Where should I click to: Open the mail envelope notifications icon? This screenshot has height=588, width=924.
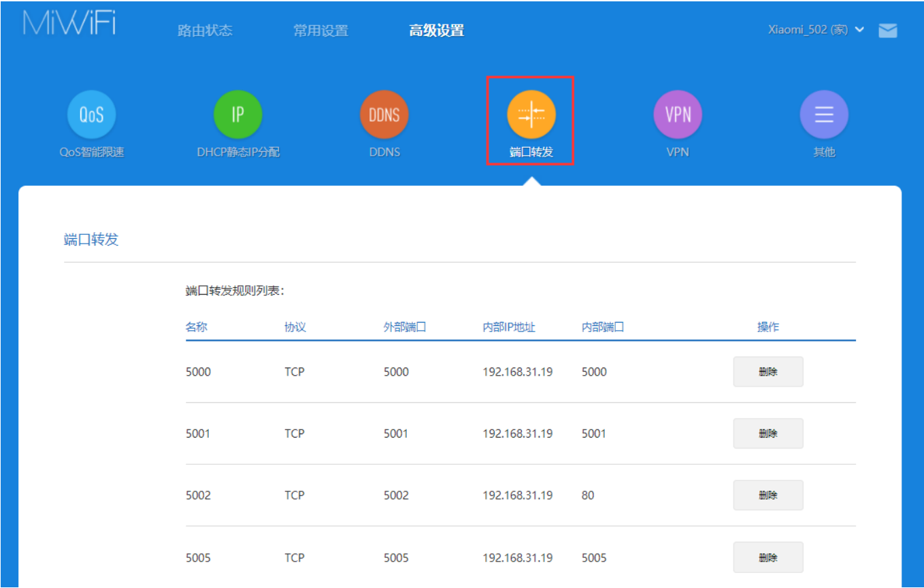tap(887, 31)
